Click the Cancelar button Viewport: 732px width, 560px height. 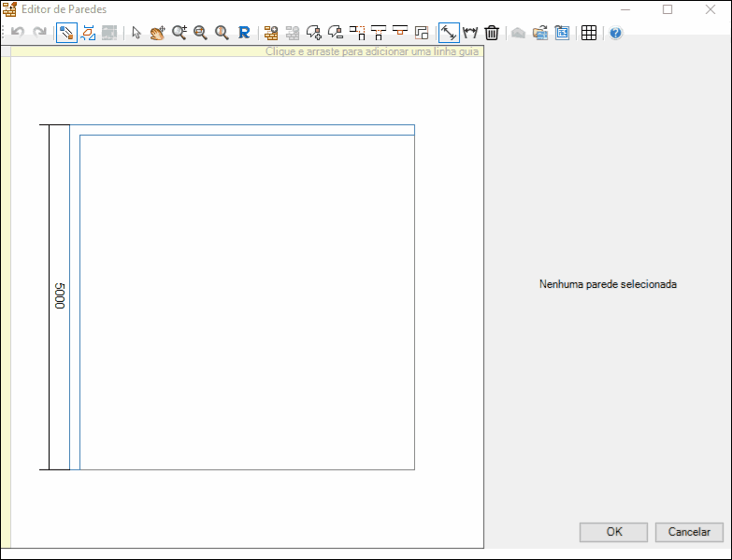pos(689,532)
